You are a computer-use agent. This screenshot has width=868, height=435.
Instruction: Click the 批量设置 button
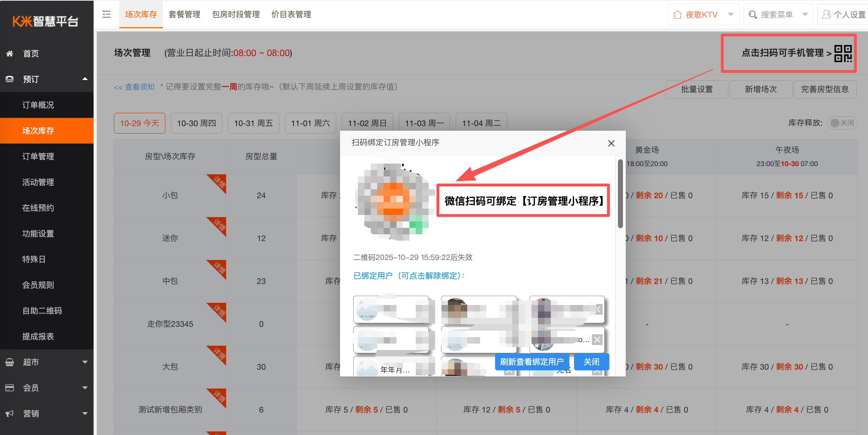point(696,89)
